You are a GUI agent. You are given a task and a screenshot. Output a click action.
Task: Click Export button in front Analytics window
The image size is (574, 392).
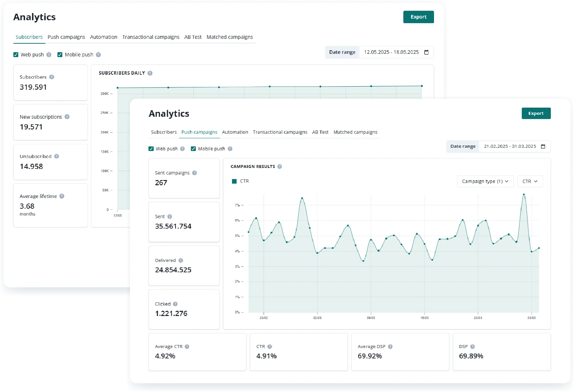pos(536,113)
